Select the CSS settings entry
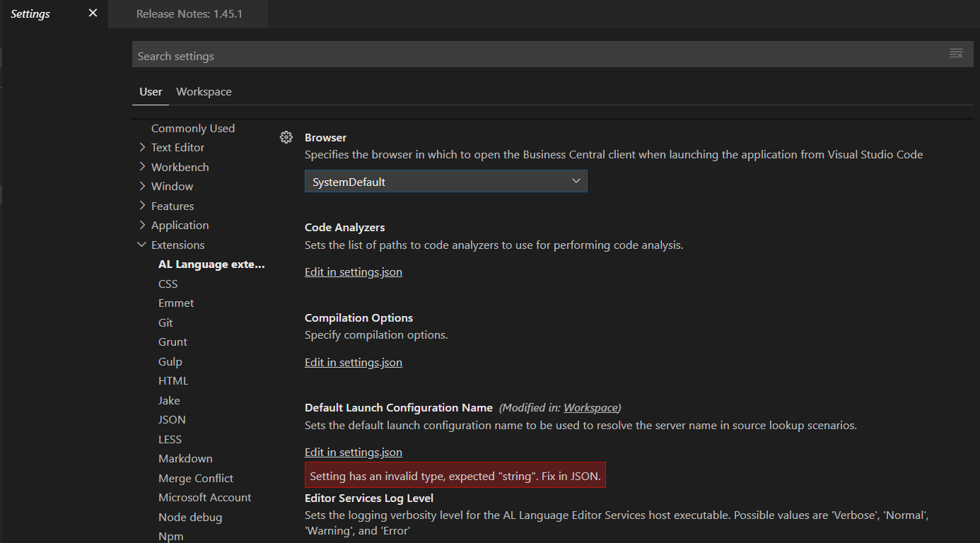980x543 pixels. coord(168,284)
